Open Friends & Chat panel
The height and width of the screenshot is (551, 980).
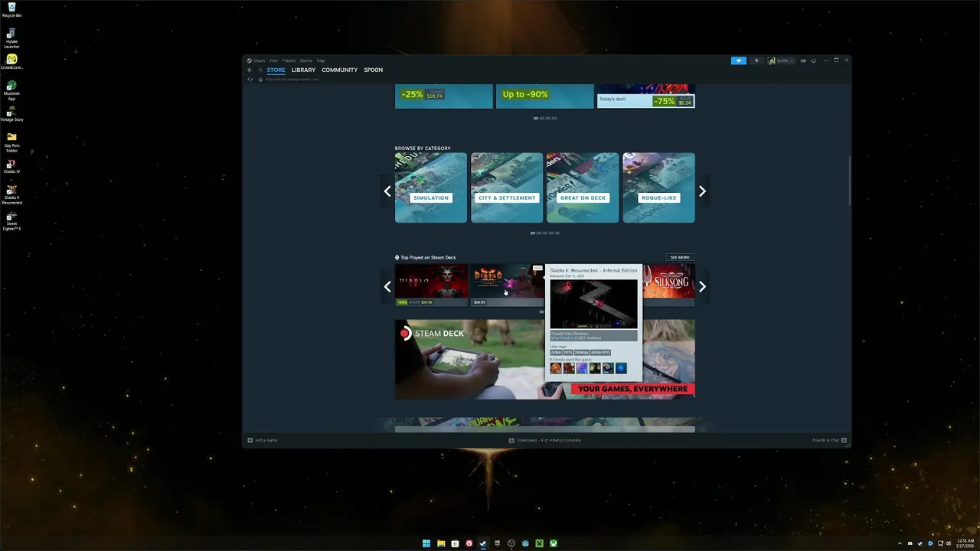pyautogui.click(x=828, y=440)
